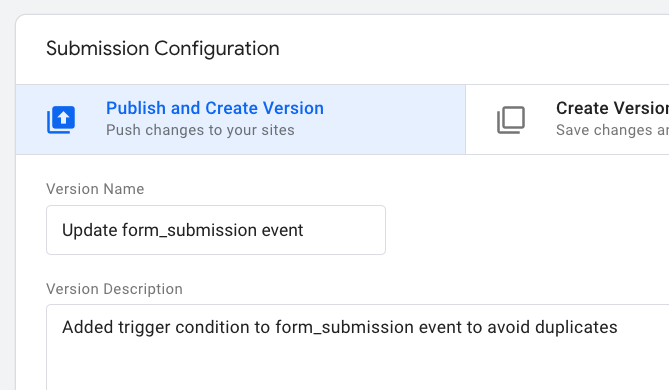Viewport: 669px width, 390px height.
Task: Switch to the Create Version tab
Action: coord(567,119)
